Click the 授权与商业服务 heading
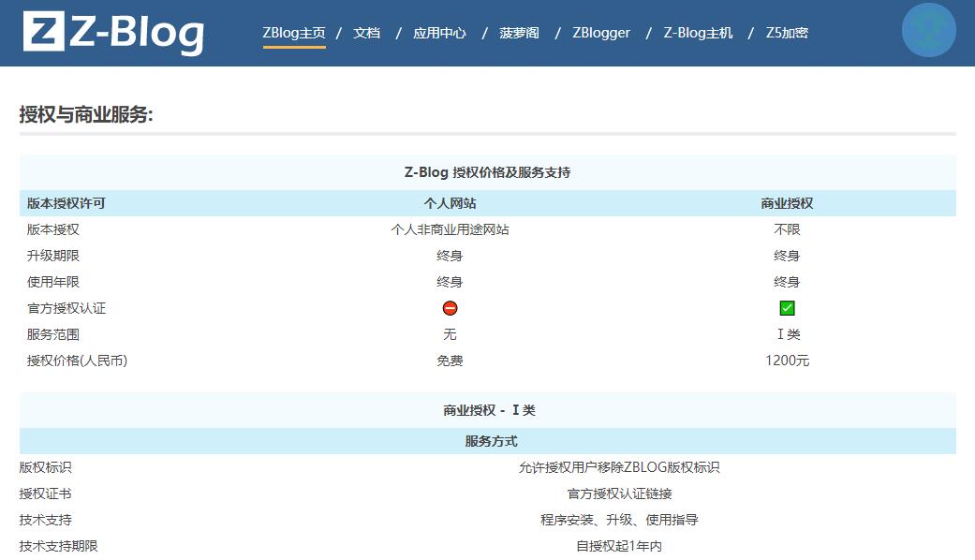Viewport: 975px width, 560px height. [x=86, y=114]
